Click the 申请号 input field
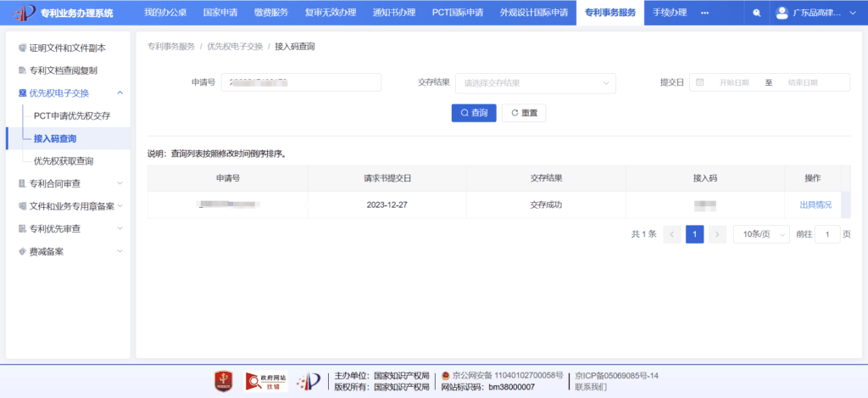 coord(301,82)
